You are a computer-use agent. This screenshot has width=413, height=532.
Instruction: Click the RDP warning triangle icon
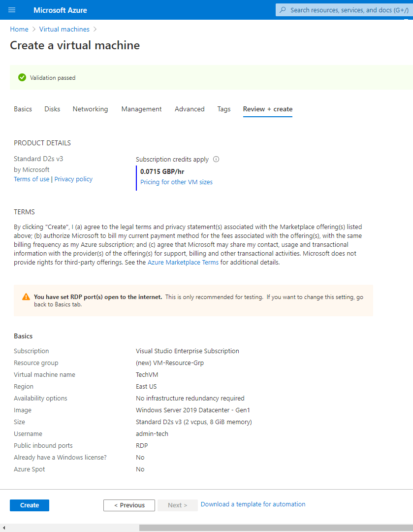[x=26, y=297]
